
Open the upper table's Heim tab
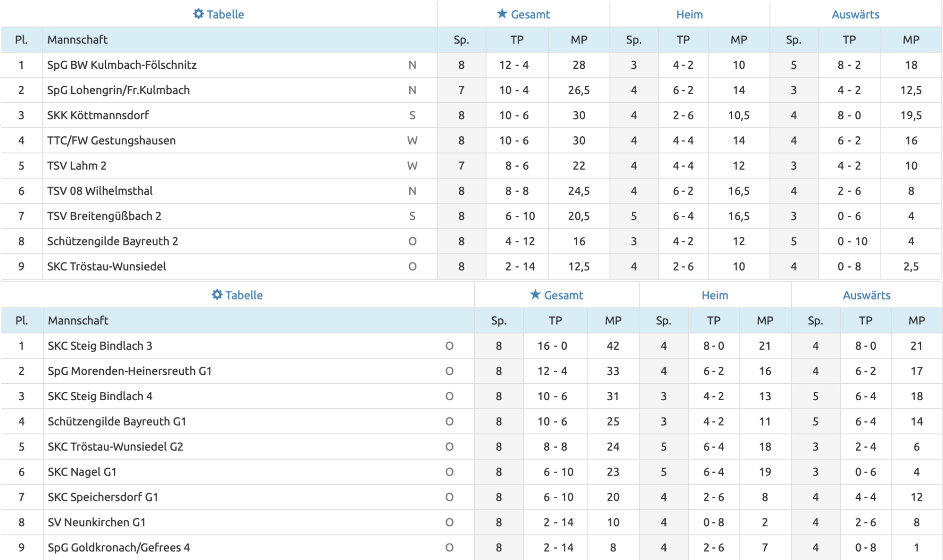tap(689, 15)
